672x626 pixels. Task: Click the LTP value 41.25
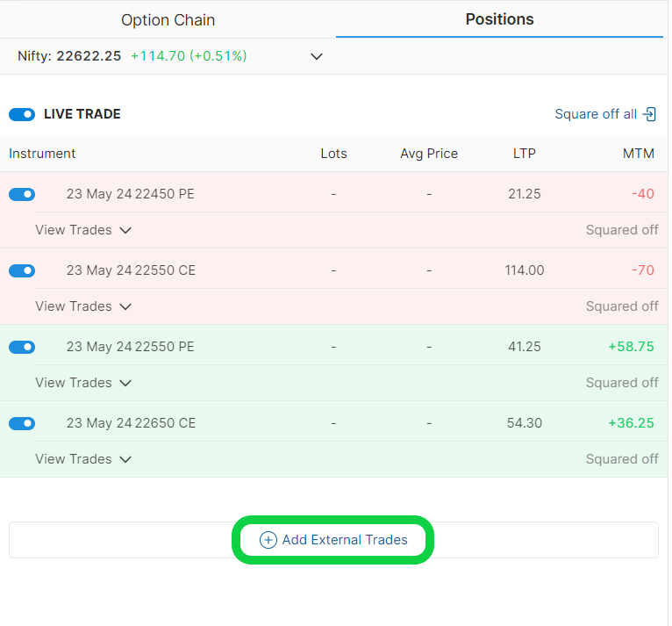tap(524, 347)
